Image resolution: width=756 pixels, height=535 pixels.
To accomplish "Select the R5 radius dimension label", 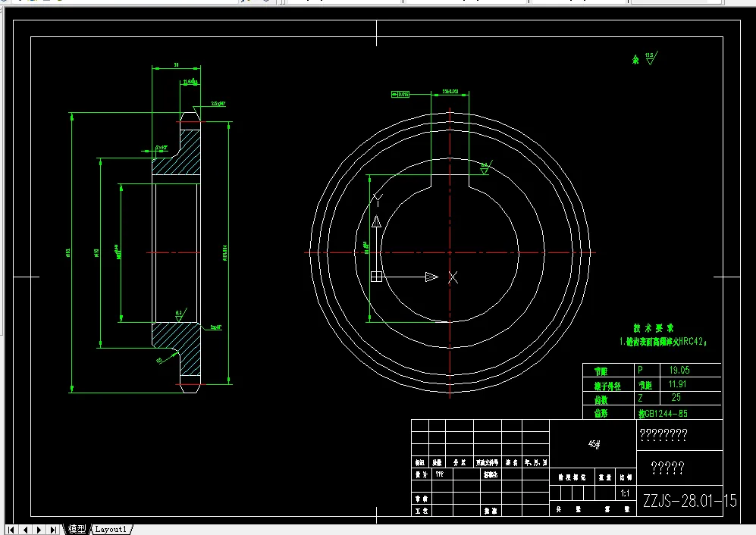I will [159, 360].
